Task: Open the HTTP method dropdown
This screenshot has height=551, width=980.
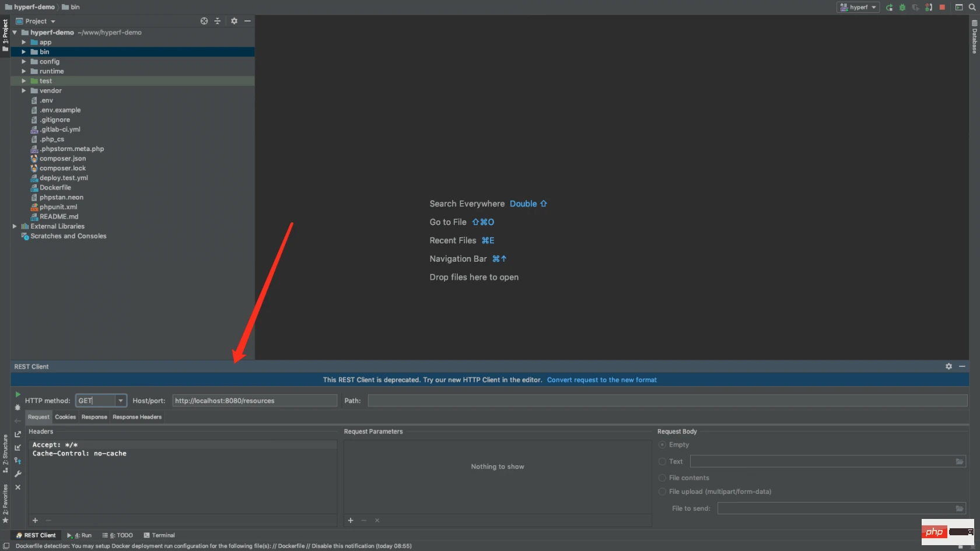Action: point(121,401)
